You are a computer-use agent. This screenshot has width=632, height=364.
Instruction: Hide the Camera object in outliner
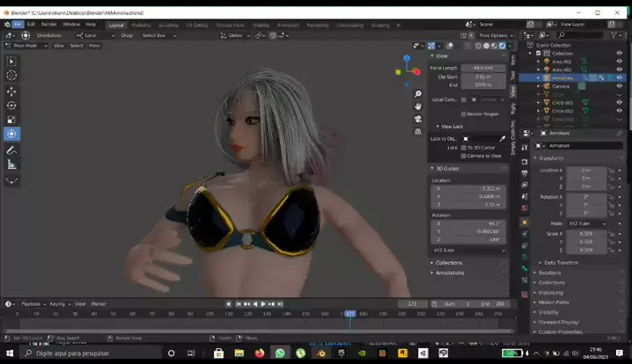(619, 86)
